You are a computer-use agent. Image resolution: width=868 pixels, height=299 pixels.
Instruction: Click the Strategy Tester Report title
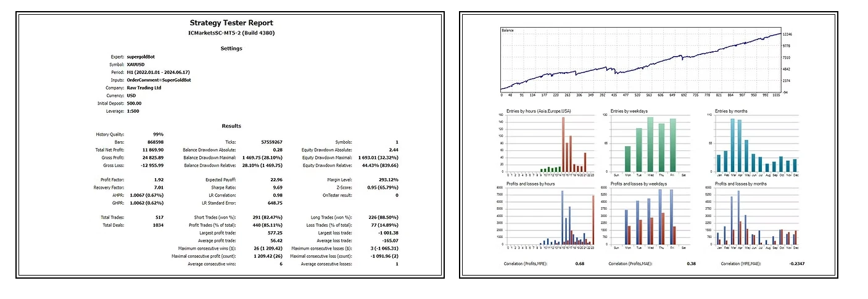tap(231, 23)
